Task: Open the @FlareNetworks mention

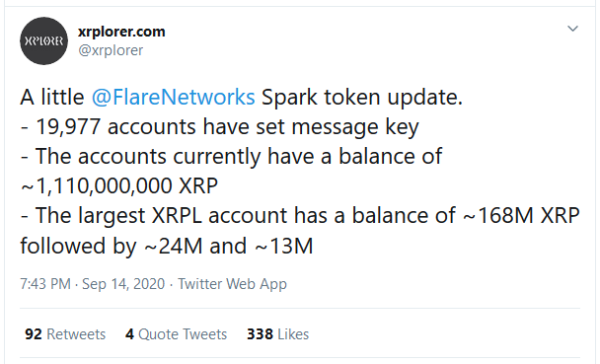Action: [x=173, y=97]
